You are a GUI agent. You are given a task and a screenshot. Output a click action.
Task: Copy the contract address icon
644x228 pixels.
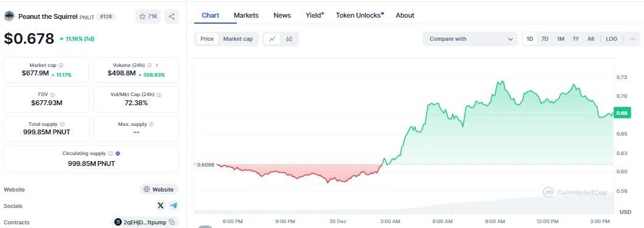click(172, 222)
